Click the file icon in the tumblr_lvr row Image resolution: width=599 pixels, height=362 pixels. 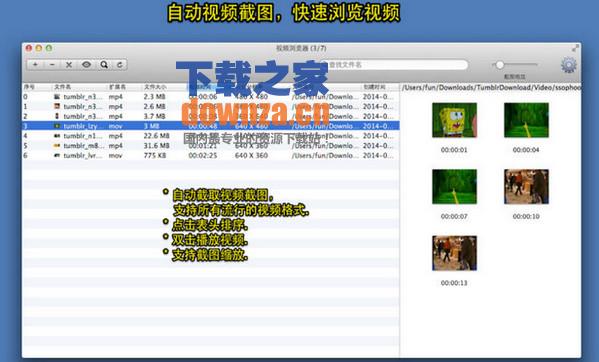coord(57,155)
